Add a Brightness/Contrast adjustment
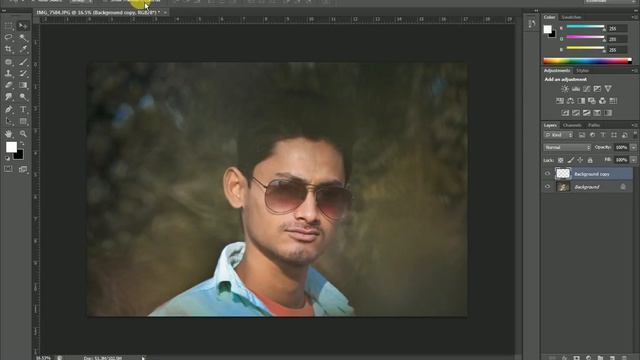The height and width of the screenshot is (360, 640). coord(565,89)
